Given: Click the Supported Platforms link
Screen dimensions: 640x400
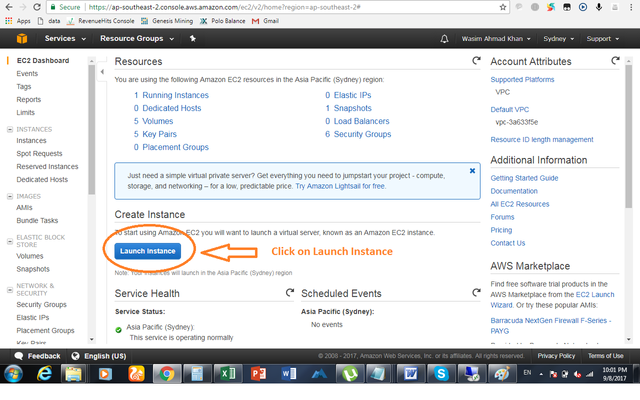Looking at the screenshot, I should coord(522,80).
